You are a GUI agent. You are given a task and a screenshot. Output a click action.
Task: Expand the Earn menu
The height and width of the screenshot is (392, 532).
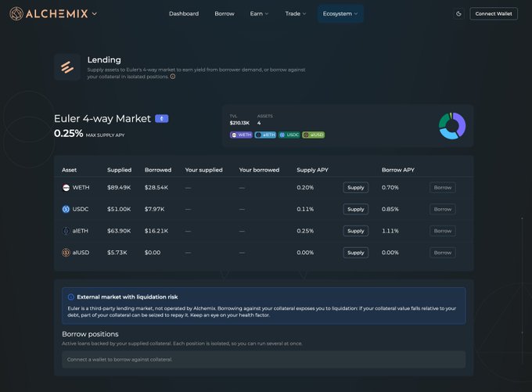tap(259, 13)
